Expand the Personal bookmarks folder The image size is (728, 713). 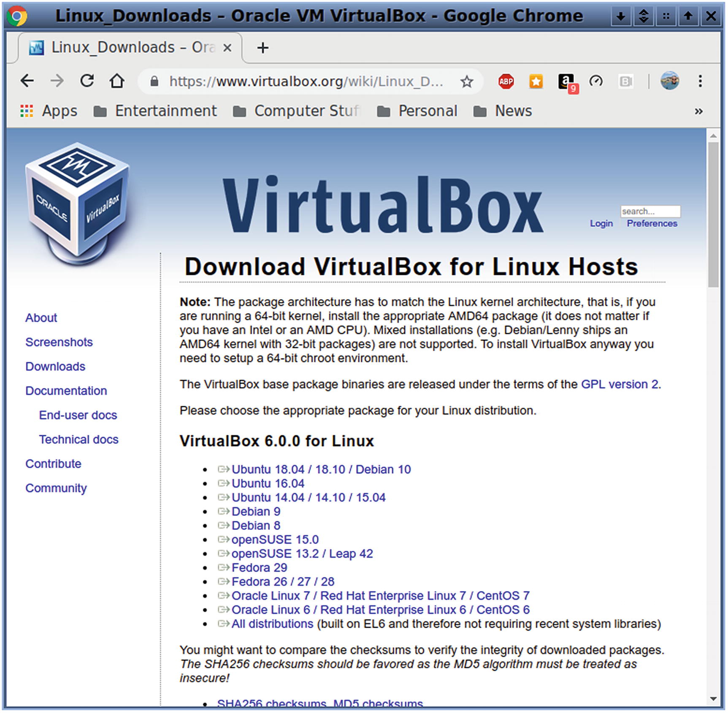pos(417,111)
